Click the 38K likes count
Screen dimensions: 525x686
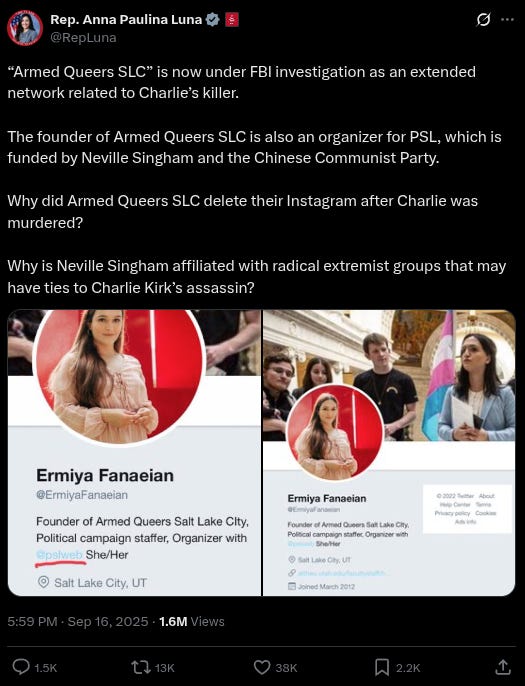(286, 668)
